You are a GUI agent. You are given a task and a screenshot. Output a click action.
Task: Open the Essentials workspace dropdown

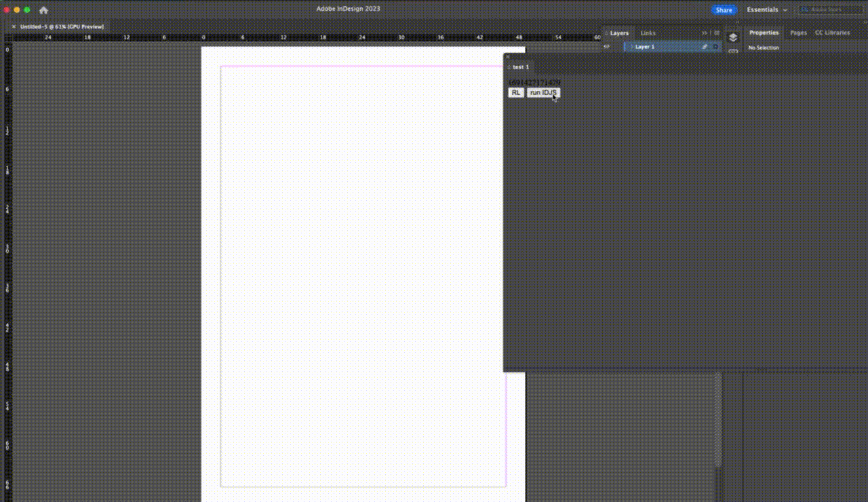click(x=767, y=10)
